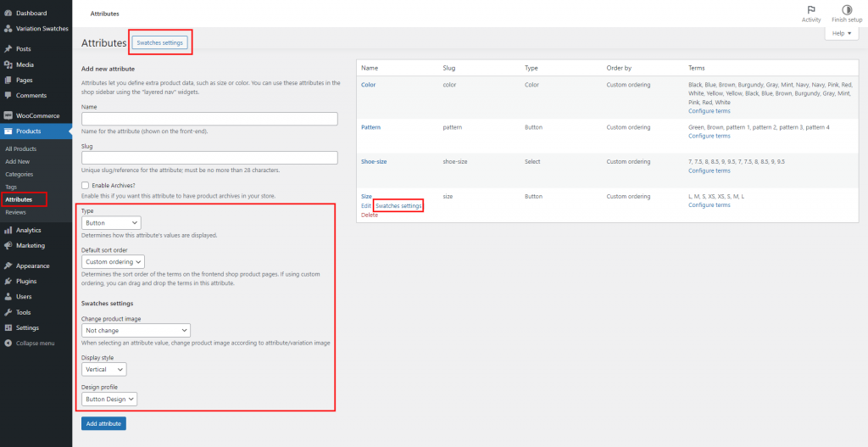Select Attributes submenu item

point(19,199)
